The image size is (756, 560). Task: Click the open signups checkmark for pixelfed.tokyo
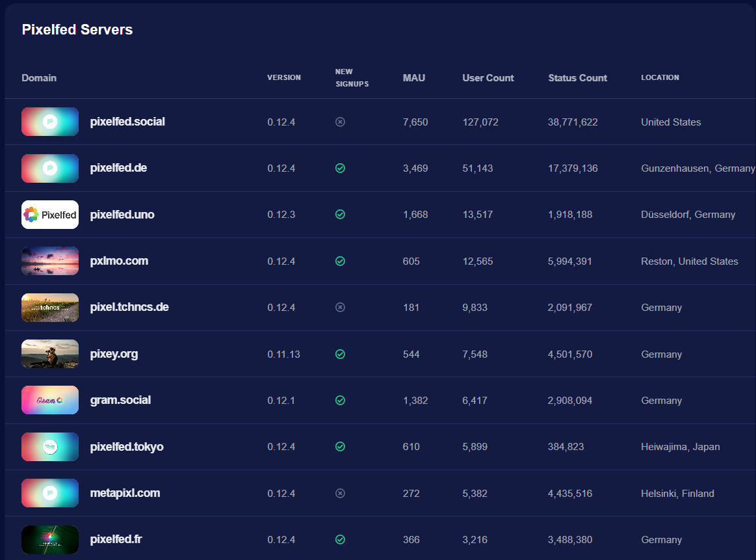(x=341, y=447)
